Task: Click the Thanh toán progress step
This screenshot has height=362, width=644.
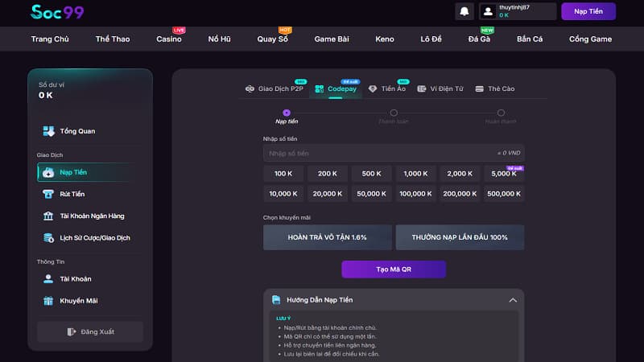Action: (x=394, y=113)
